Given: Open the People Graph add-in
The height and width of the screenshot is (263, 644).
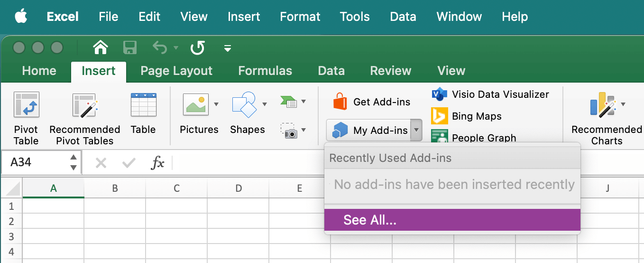Looking at the screenshot, I should coord(473,137).
